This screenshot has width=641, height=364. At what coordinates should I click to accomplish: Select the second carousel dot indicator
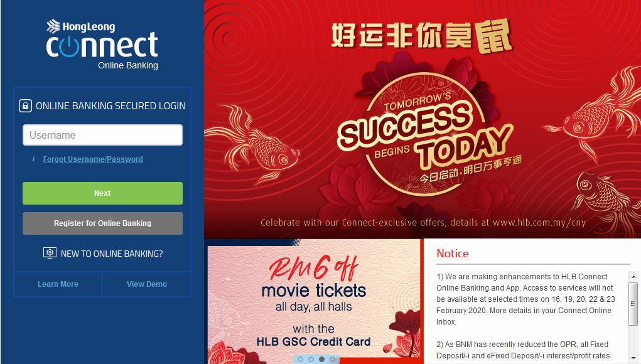[311, 359]
